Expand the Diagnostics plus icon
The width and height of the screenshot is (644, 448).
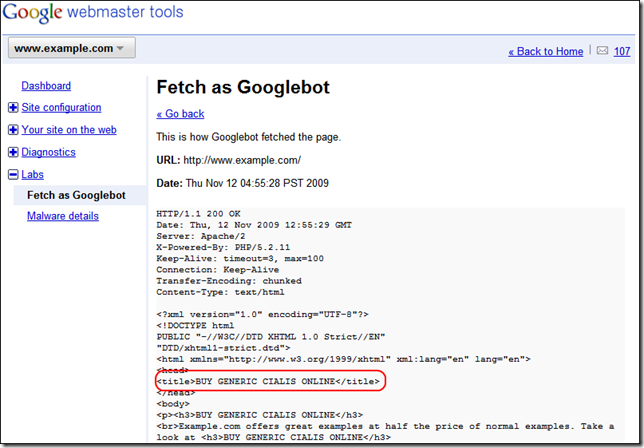coord(13,152)
